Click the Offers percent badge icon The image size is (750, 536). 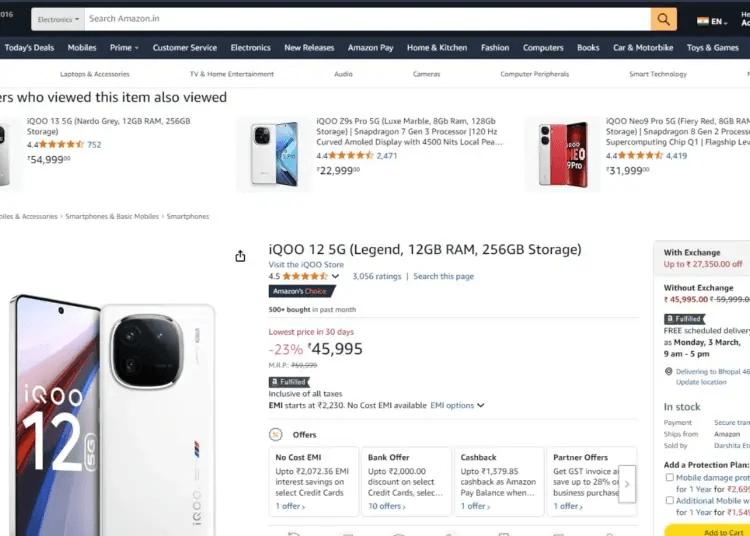275,434
